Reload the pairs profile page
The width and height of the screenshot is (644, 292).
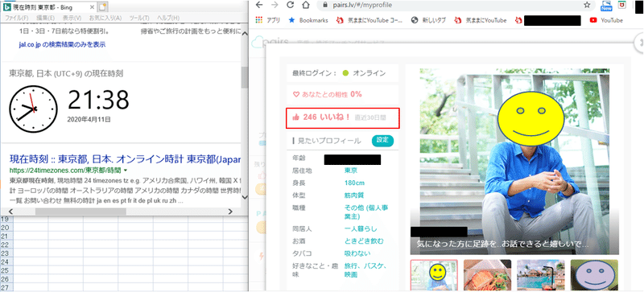pyautogui.click(x=291, y=5)
